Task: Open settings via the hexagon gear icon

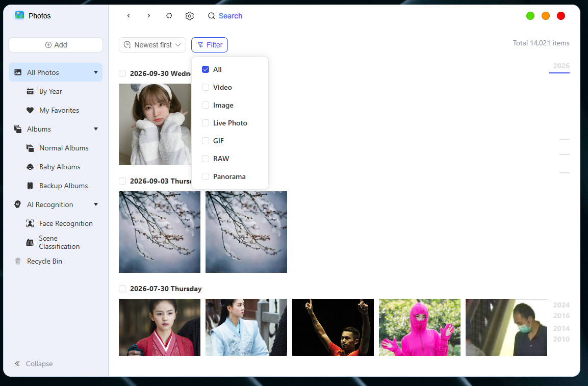Action: pyautogui.click(x=190, y=16)
